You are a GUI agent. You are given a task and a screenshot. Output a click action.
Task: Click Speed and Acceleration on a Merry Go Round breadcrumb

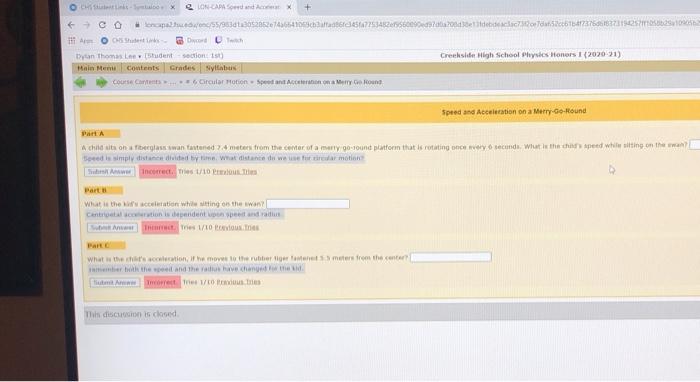[x=319, y=82]
